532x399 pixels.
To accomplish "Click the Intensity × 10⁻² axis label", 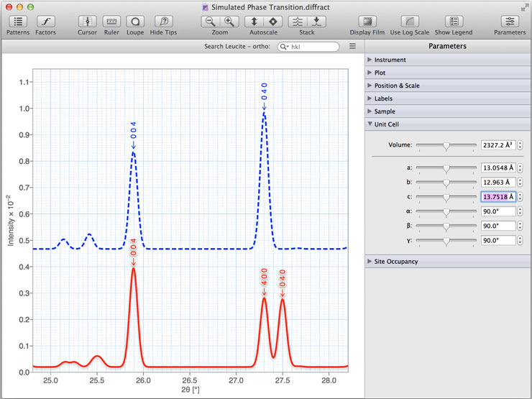I will (x=11, y=221).
